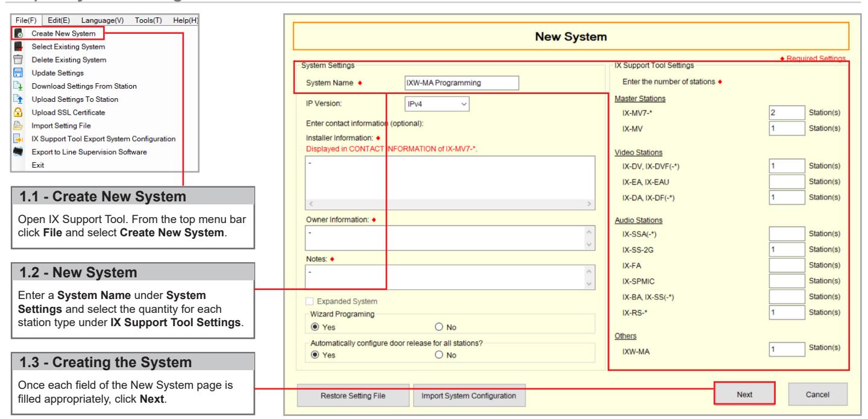Click Owner Information scroll down arrow
The image size is (868, 419).
[589, 244]
